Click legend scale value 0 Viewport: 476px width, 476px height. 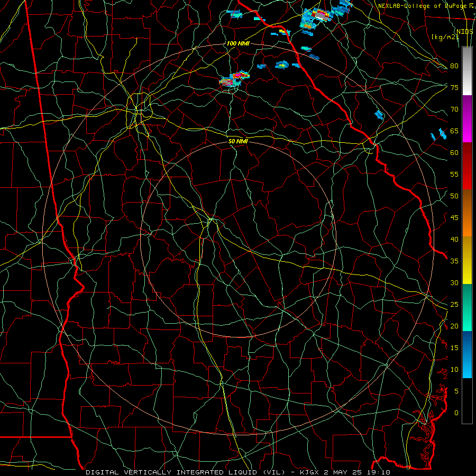coord(456,413)
